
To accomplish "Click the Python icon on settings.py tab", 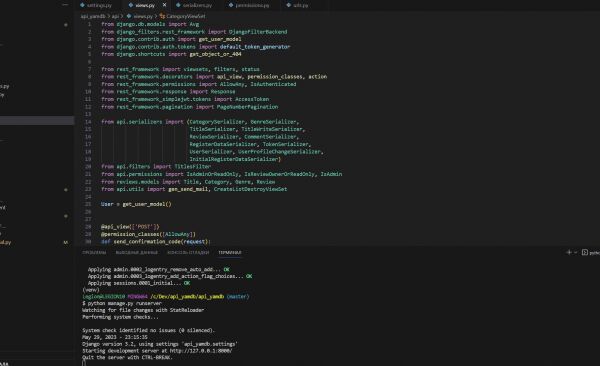I will click(82, 5).
